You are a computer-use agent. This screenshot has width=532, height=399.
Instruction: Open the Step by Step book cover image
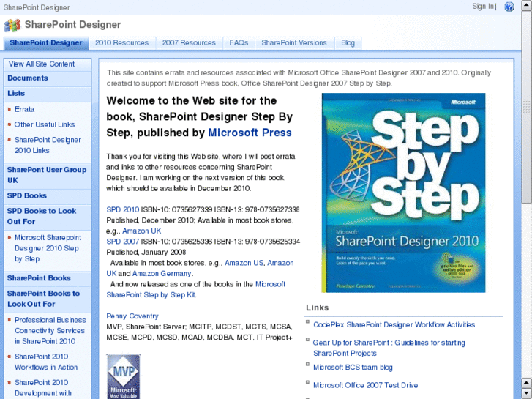pos(403,193)
